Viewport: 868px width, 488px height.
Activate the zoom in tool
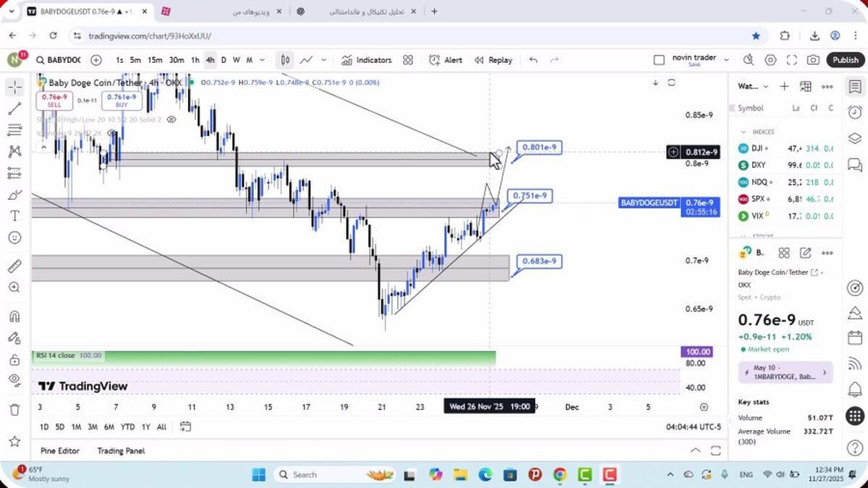(x=14, y=287)
